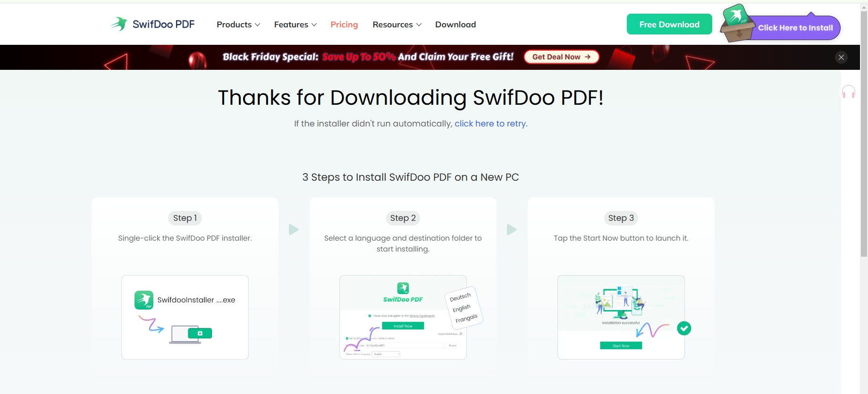Click the Step 1 label
This screenshot has width=868, height=394.
[x=185, y=218]
